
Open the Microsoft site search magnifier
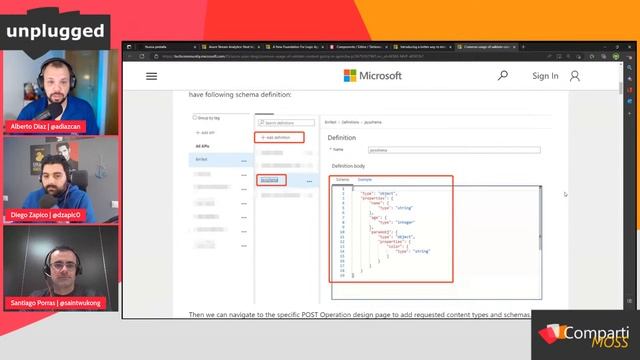503,75
